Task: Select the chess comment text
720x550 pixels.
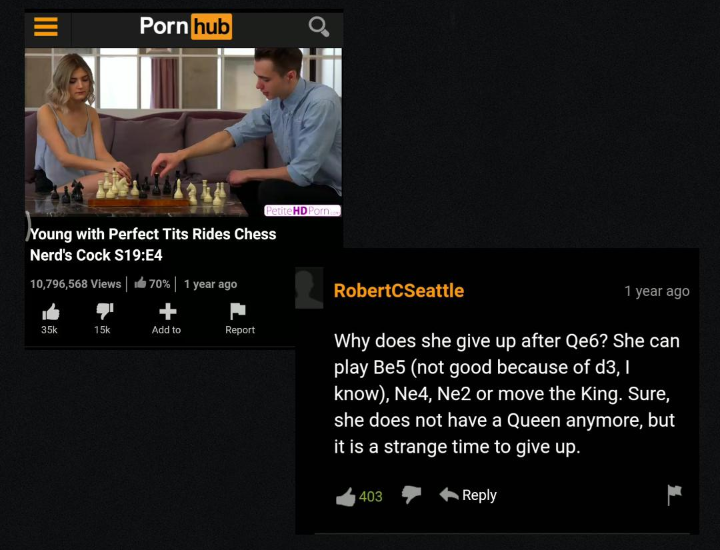Action: tap(506, 394)
